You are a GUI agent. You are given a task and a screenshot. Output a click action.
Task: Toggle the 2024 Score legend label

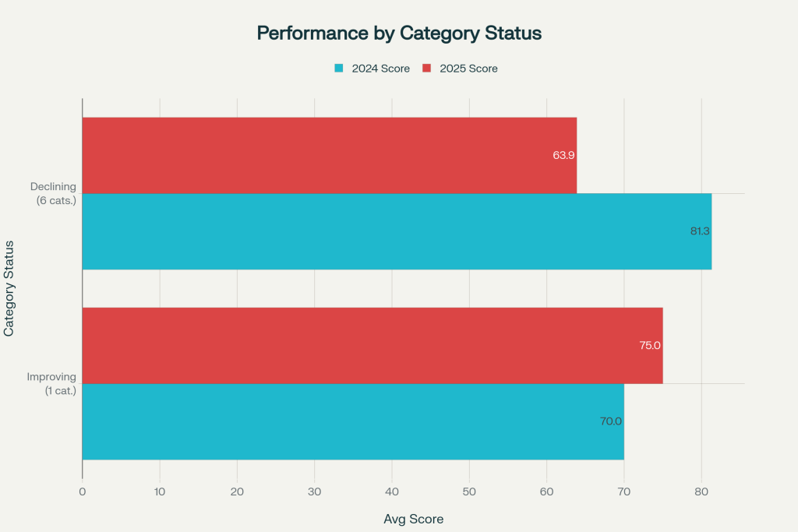[x=380, y=69]
